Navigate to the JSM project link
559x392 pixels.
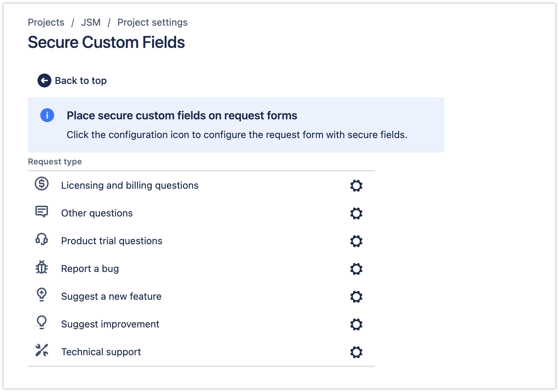[91, 22]
